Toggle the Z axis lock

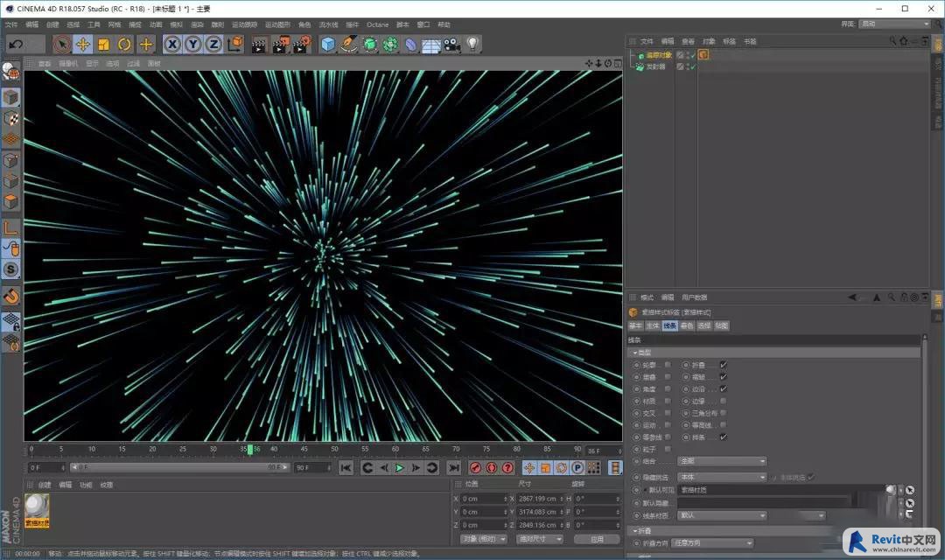(213, 44)
